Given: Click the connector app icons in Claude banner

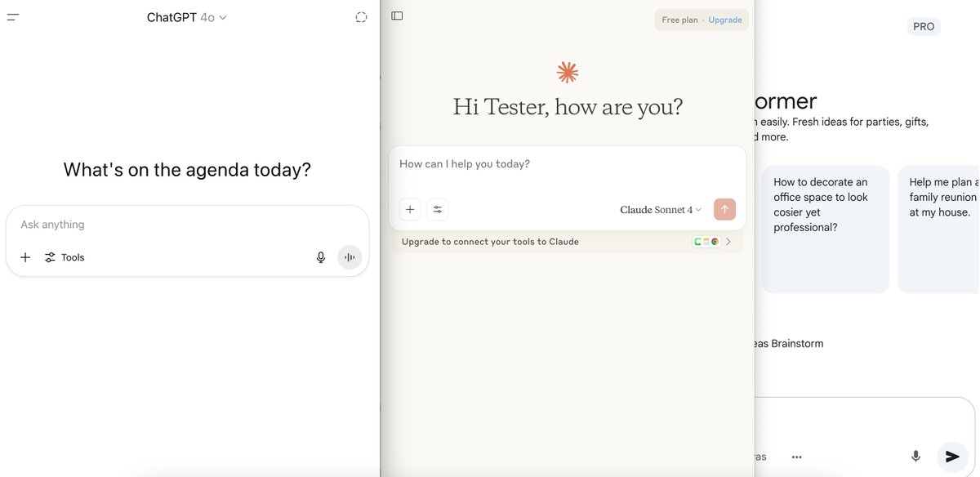Looking at the screenshot, I should click(706, 242).
